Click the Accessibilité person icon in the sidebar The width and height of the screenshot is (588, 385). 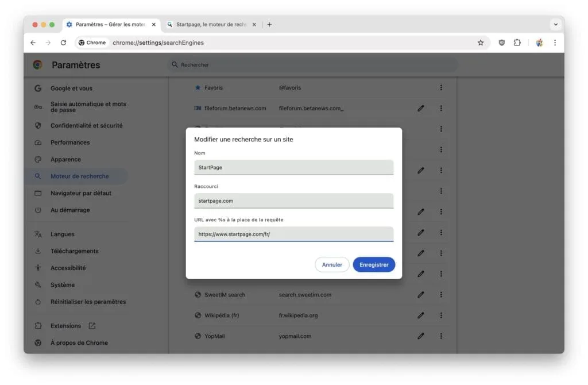37,268
